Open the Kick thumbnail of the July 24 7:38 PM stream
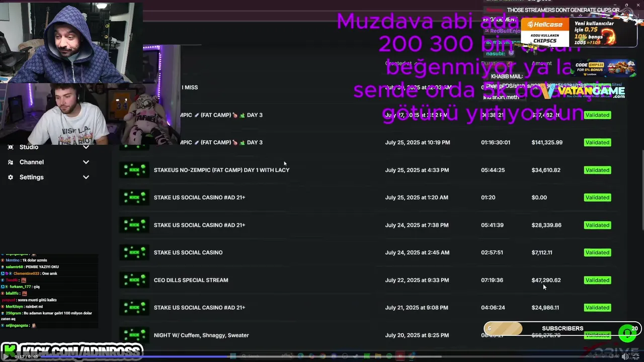The image size is (644, 362). (134, 225)
